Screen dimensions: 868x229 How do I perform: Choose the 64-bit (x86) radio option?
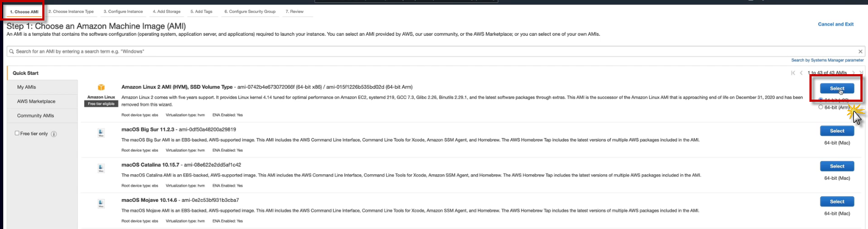click(x=821, y=100)
